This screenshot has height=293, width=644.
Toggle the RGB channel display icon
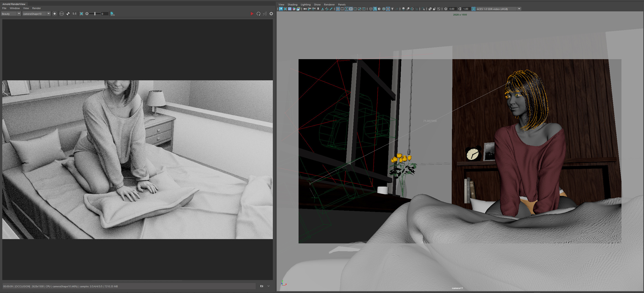tap(61, 14)
